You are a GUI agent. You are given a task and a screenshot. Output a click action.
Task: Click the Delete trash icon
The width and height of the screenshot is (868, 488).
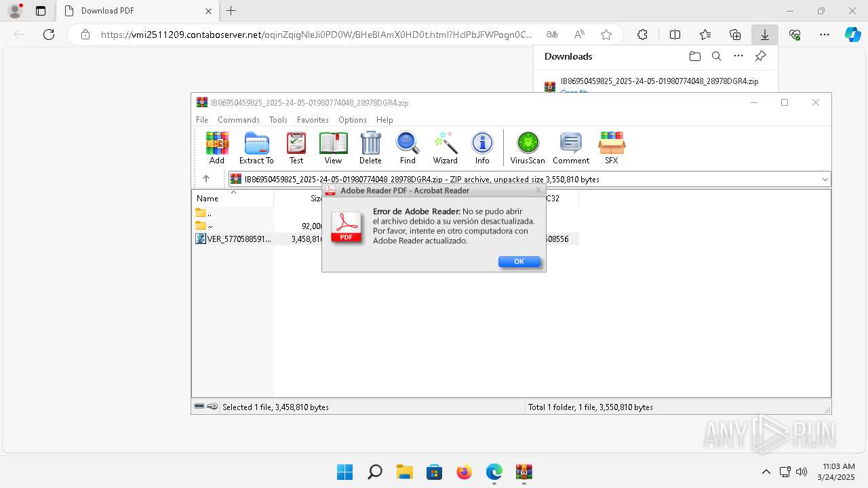[x=370, y=148]
